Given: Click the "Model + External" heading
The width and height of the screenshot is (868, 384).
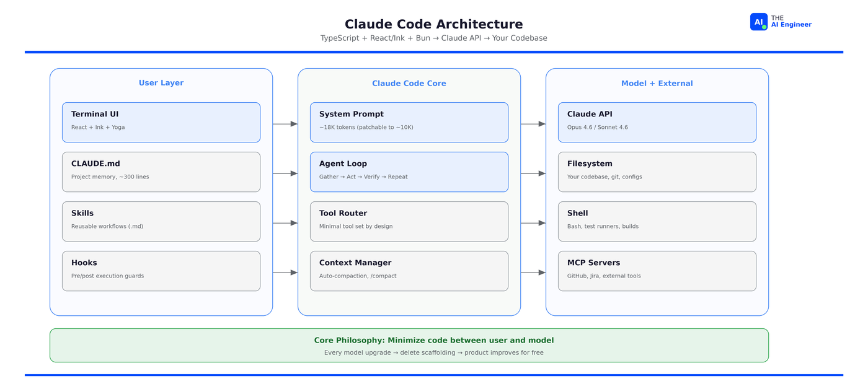Looking at the screenshot, I should click(657, 83).
